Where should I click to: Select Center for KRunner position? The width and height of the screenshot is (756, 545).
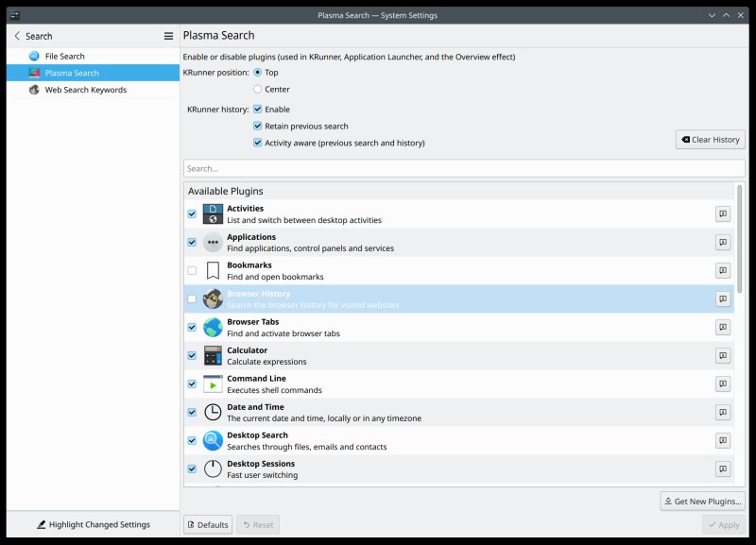point(257,89)
